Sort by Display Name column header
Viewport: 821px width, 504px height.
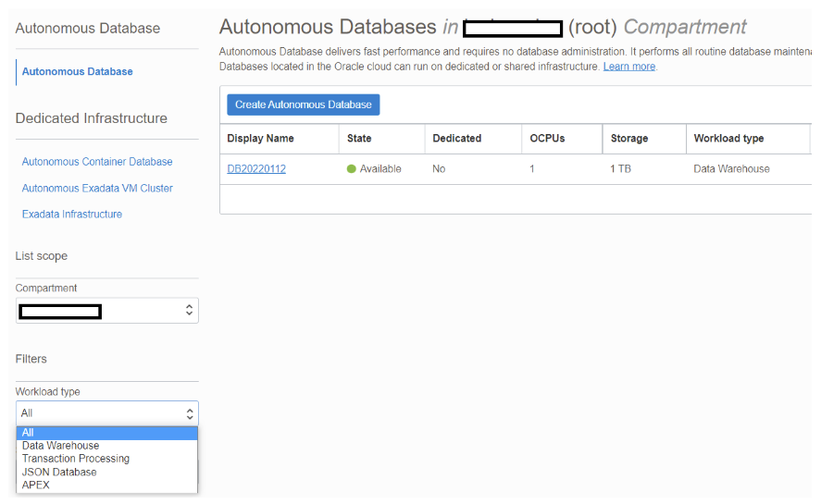point(260,139)
